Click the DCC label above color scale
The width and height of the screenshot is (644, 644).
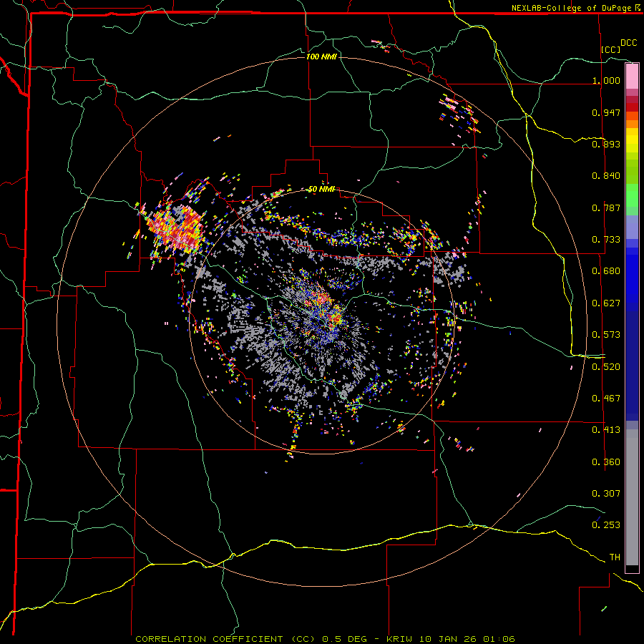pyautogui.click(x=628, y=43)
